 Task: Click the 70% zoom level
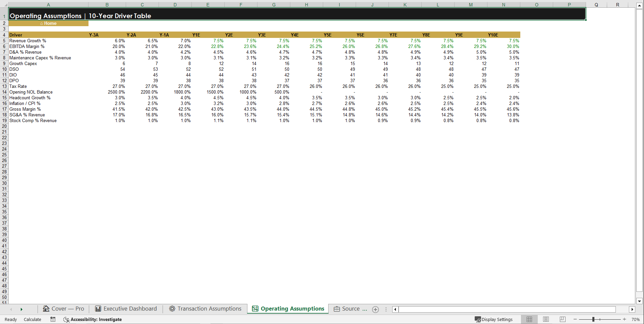click(x=636, y=319)
